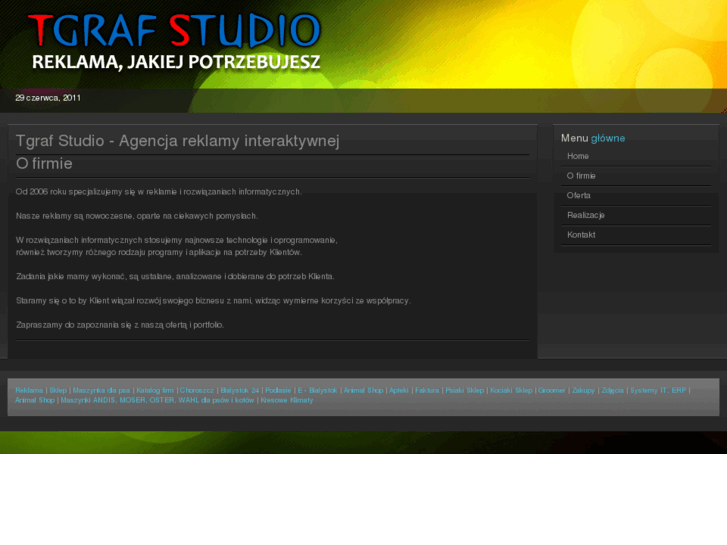
Task: Visit the Podlasie footer link
Action: click(x=277, y=390)
